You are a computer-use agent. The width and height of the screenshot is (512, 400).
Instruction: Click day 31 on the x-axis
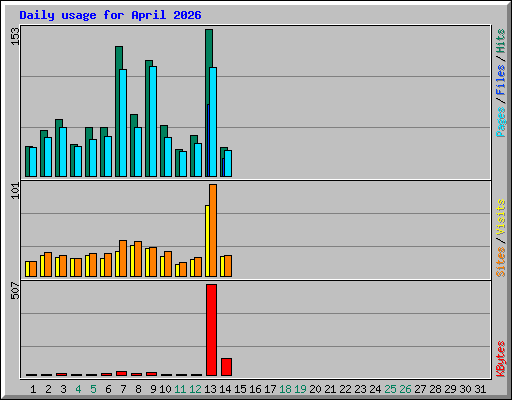coord(480,389)
